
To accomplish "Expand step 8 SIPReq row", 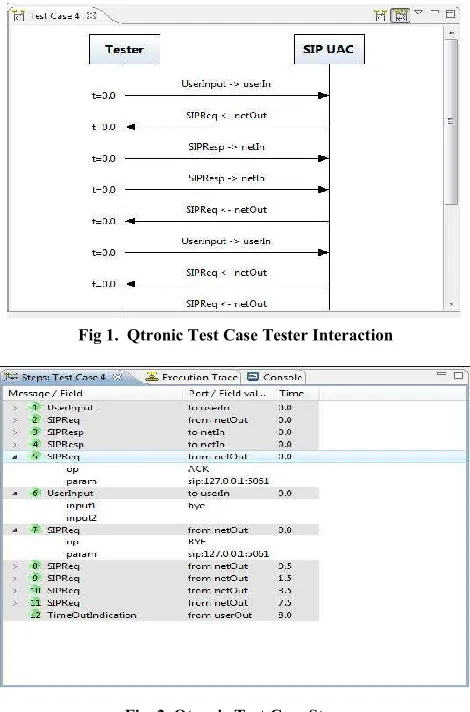I will pyautogui.click(x=15, y=566).
